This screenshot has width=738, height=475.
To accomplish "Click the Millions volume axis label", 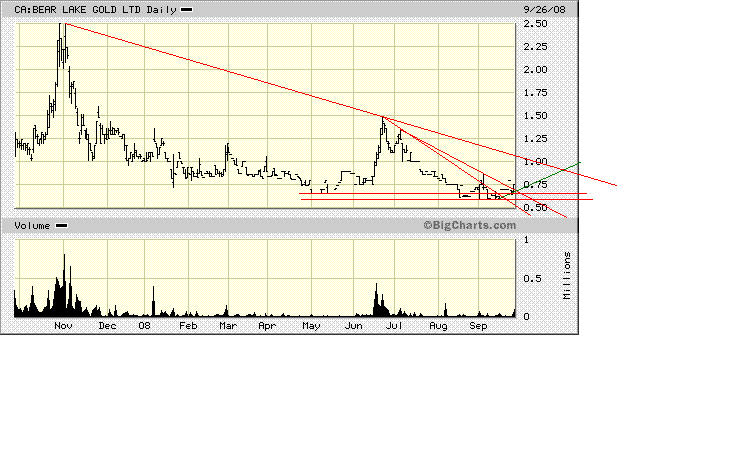I will point(567,275).
